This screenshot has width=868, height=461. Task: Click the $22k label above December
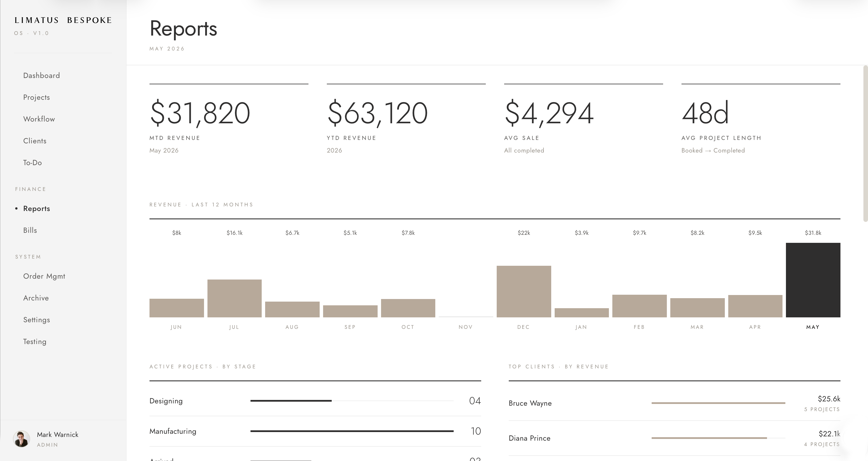[524, 233]
